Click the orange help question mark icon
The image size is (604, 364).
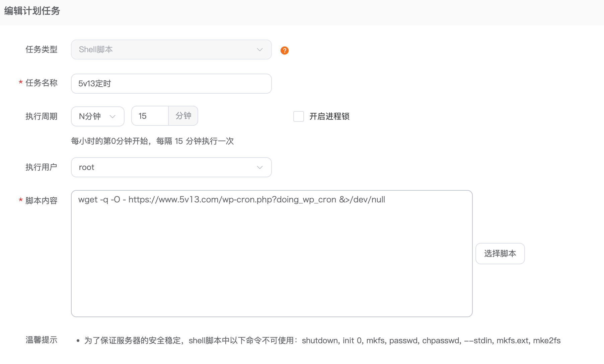point(284,51)
